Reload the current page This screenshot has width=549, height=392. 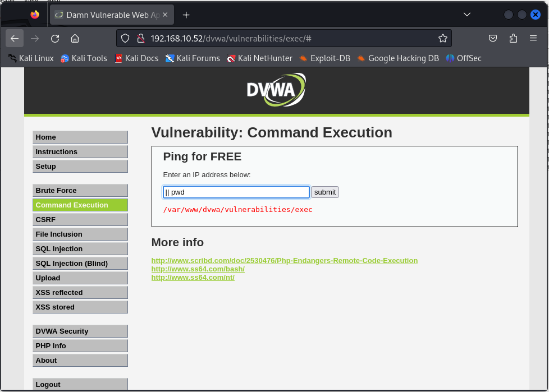pyautogui.click(x=55, y=38)
